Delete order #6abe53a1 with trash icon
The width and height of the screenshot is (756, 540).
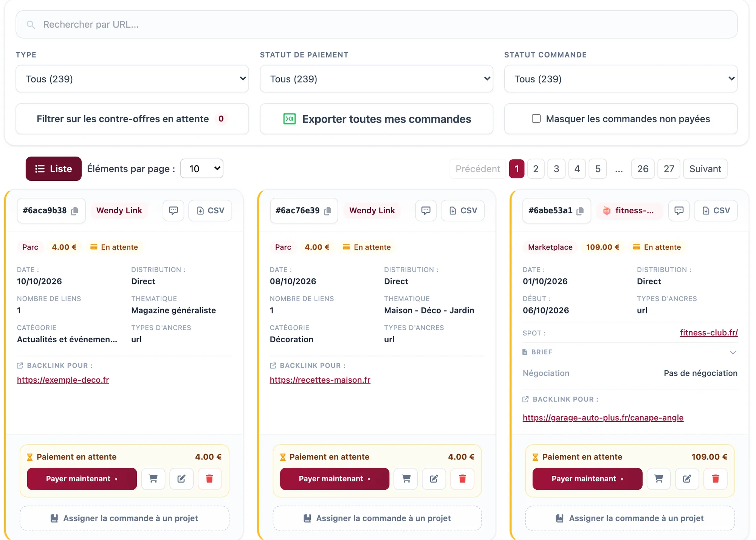pos(716,479)
